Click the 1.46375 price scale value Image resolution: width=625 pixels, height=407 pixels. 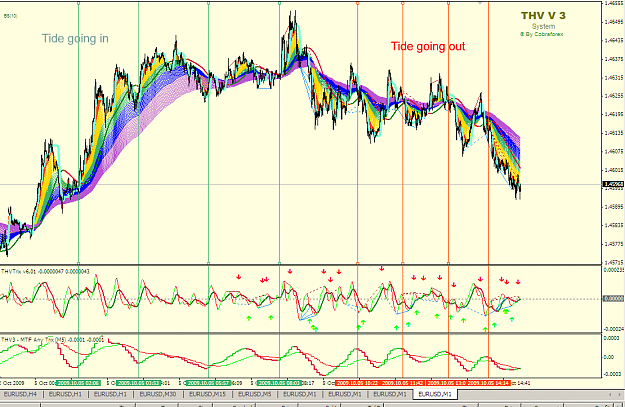coord(614,59)
